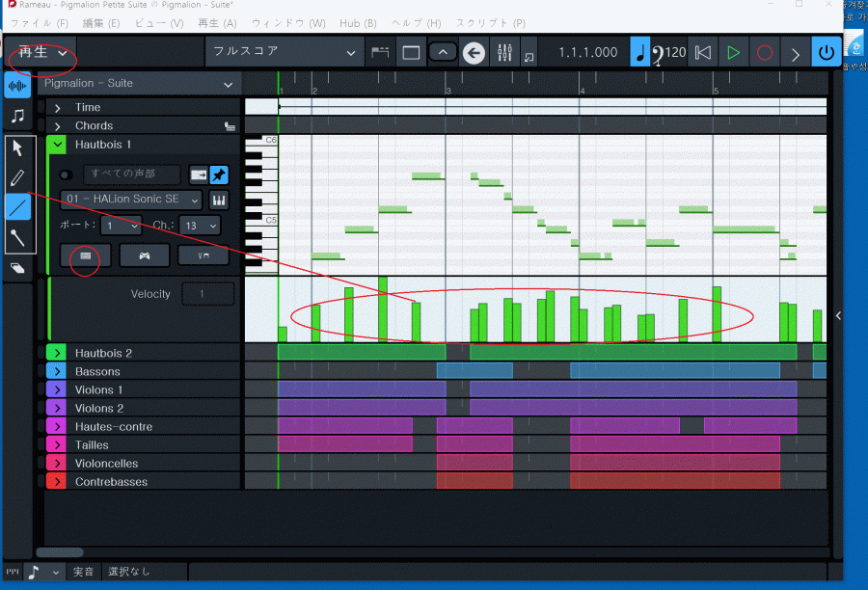The width and height of the screenshot is (868, 590).
Task: Expand the Bassons track
Action: click(x=57, y=371)
